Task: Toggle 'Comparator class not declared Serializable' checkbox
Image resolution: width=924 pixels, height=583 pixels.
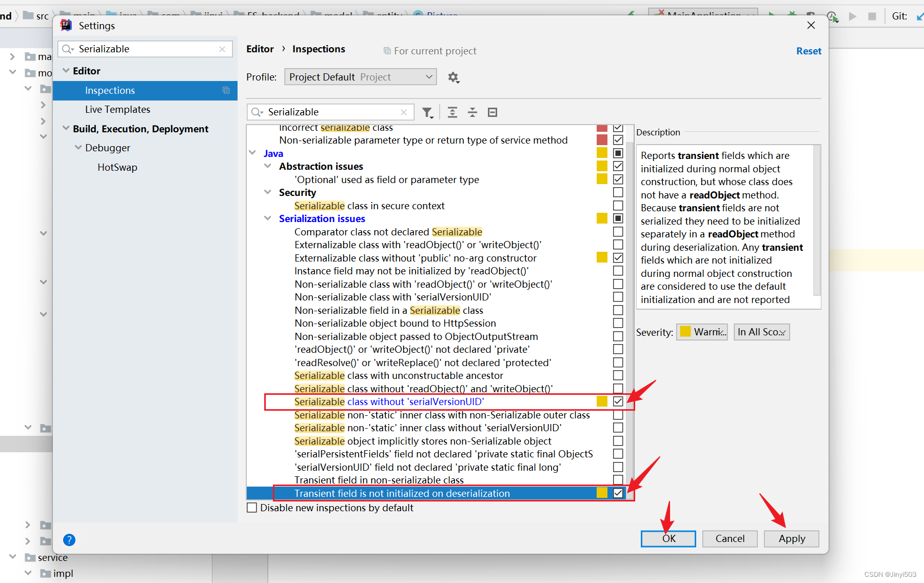Action: pyautogui.click(x=618, y=232)
